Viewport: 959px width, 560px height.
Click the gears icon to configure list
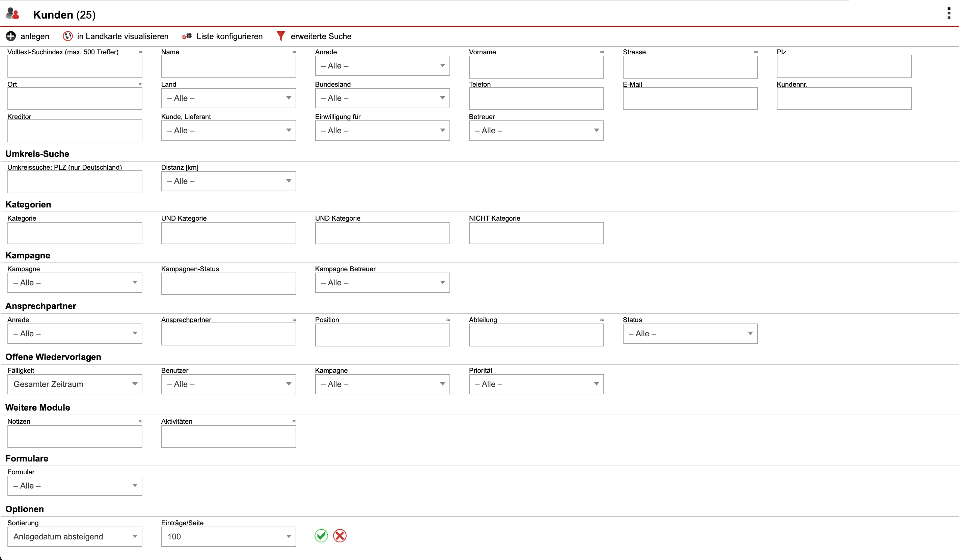tap(187, 36)
